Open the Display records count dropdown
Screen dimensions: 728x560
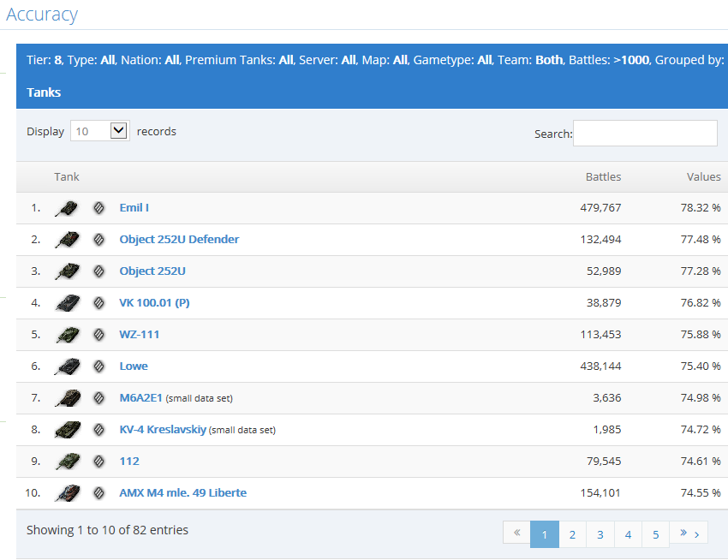click(100, 131)
